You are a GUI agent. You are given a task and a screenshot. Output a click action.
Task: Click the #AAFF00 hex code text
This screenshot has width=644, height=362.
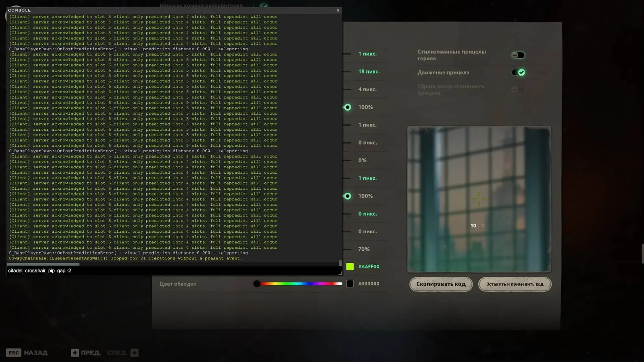(x=369, y=266)
